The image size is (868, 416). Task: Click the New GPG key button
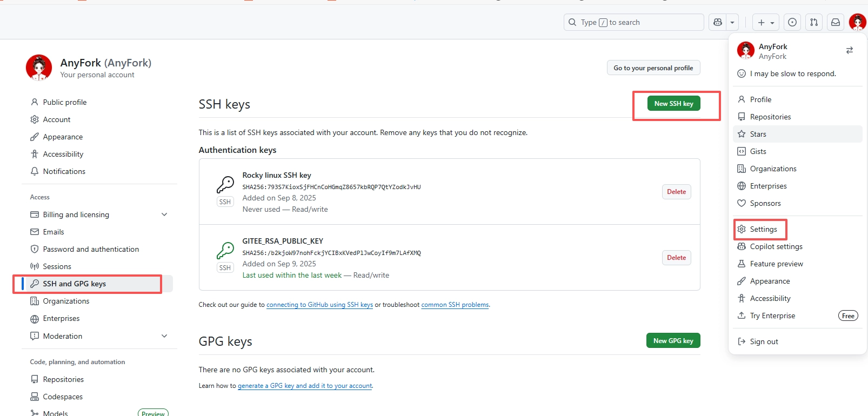(x=673, y=340)
